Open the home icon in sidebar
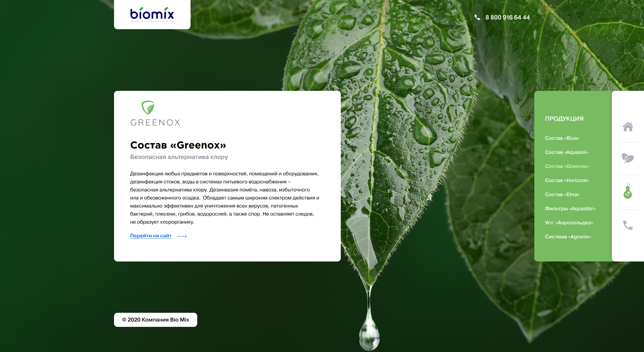 pyautogui.click(x=628, y=127)
